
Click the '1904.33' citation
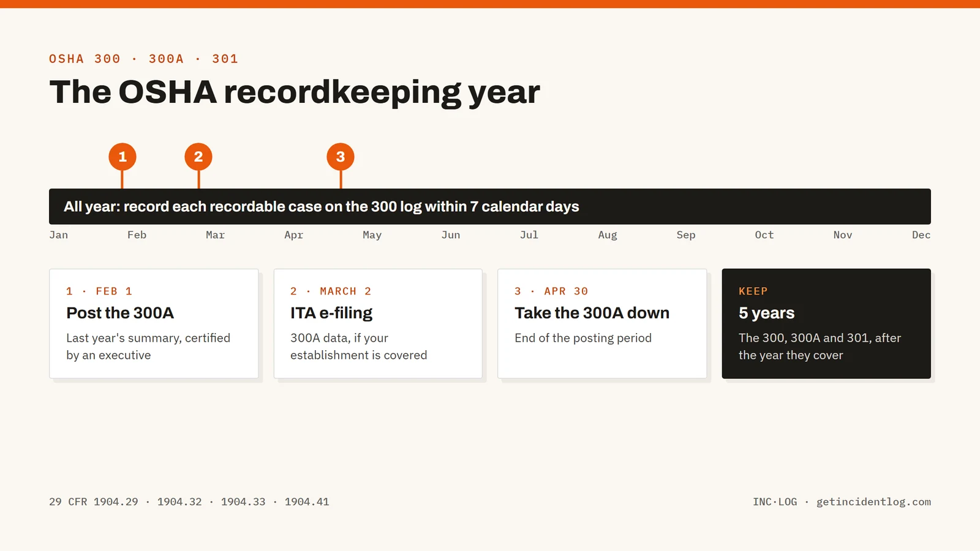(243, 502)
